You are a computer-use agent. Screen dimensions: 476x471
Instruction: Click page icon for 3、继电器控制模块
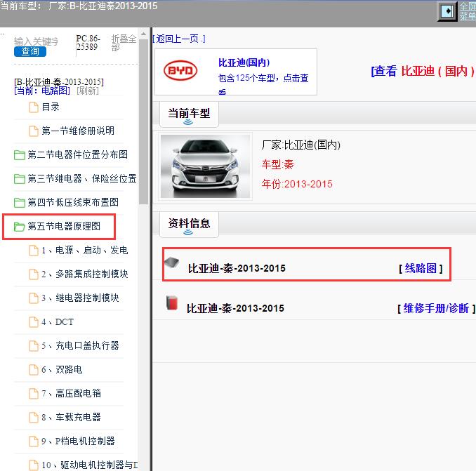coord(34,298)
